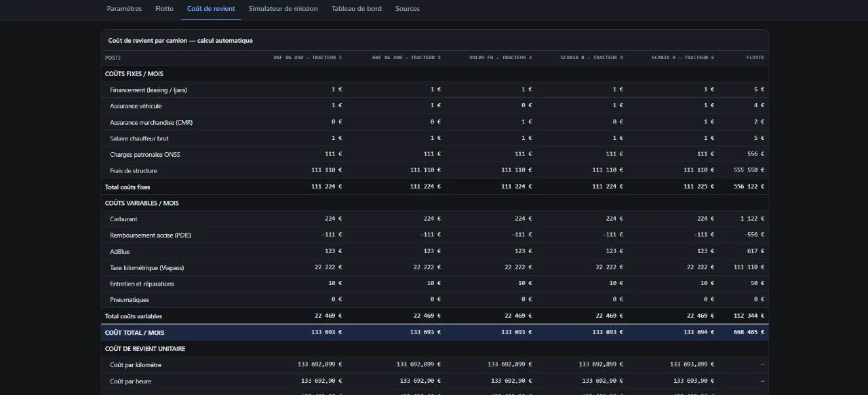Open the Simulateur de mission tab
The height and width of the screenshot is (395, 868).
(x=283, y=9)
